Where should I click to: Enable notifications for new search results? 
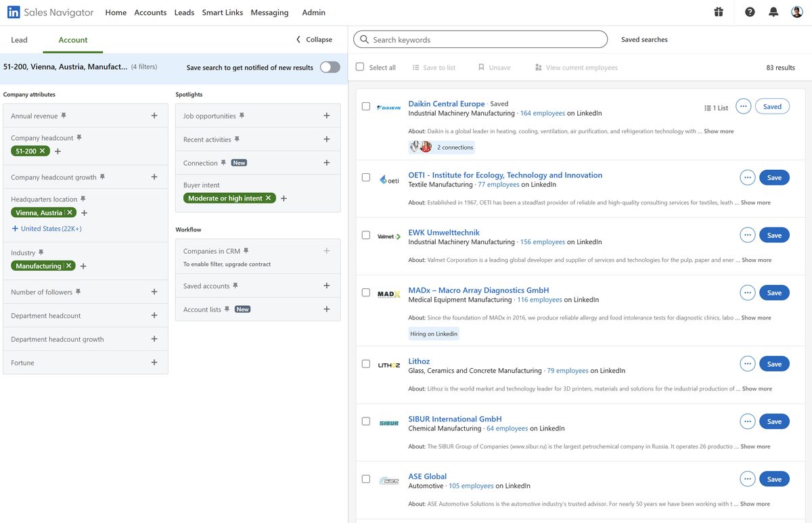click(330, 67)
